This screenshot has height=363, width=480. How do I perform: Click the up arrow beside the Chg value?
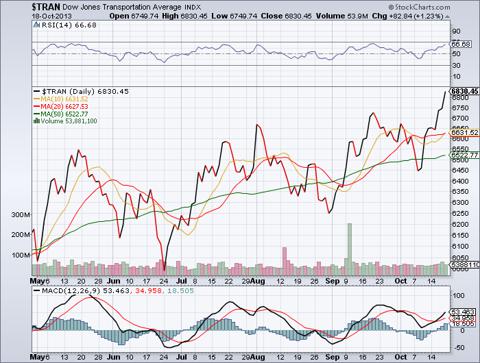pos(447,16)
